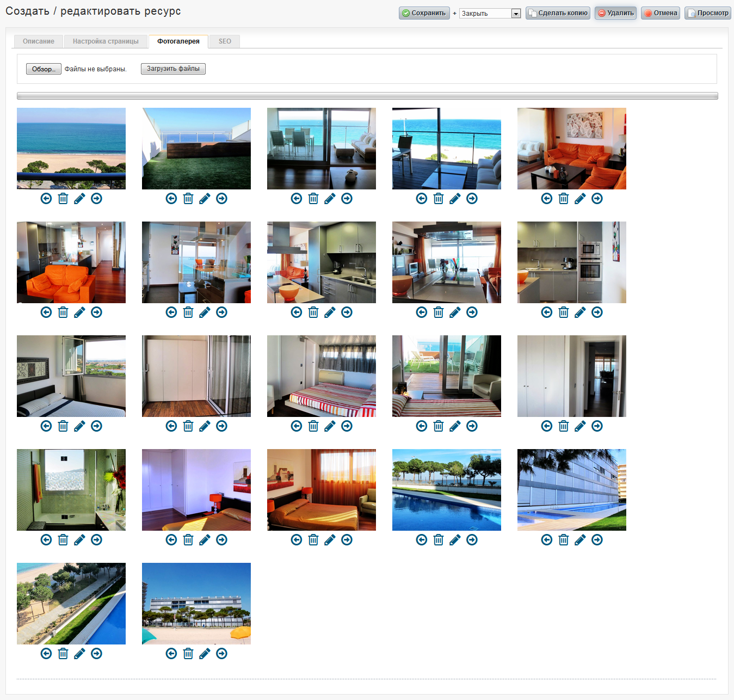734x700 pixels.
Task: Delete the building facade pool photo
Action: 564,540
